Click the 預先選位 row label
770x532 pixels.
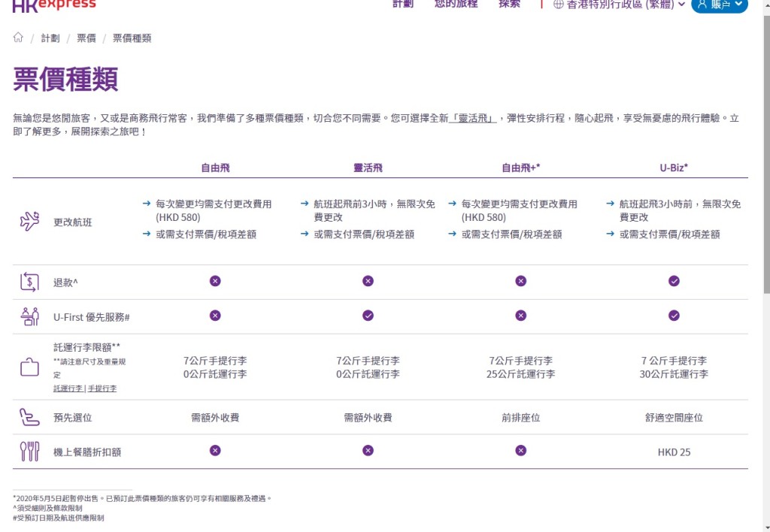tap(73, 418)
